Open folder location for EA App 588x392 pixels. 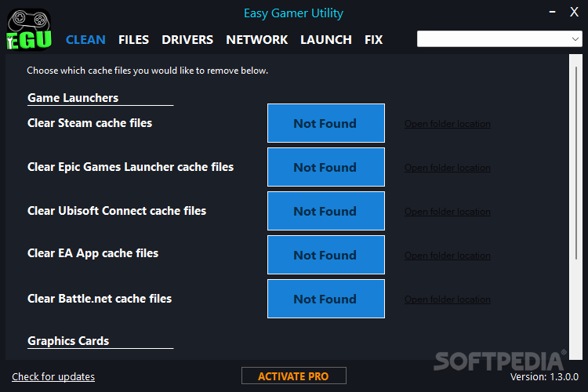tap(448, 256)
